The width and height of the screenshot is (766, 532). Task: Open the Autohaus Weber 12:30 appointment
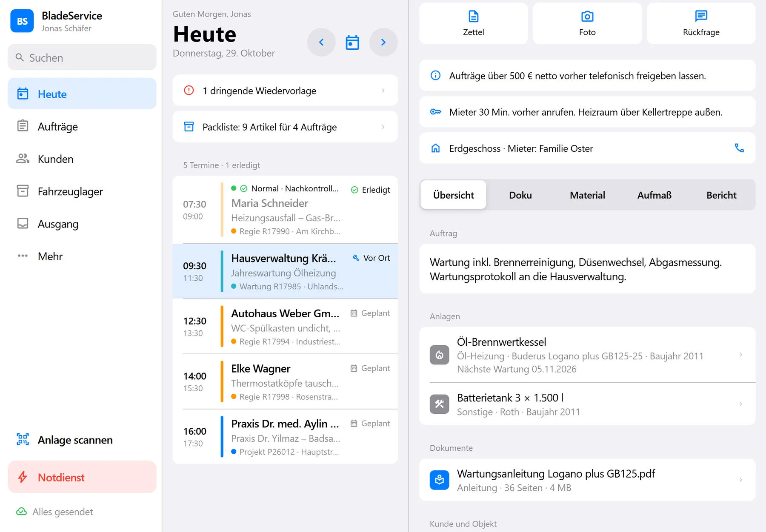tap(285, 327)
